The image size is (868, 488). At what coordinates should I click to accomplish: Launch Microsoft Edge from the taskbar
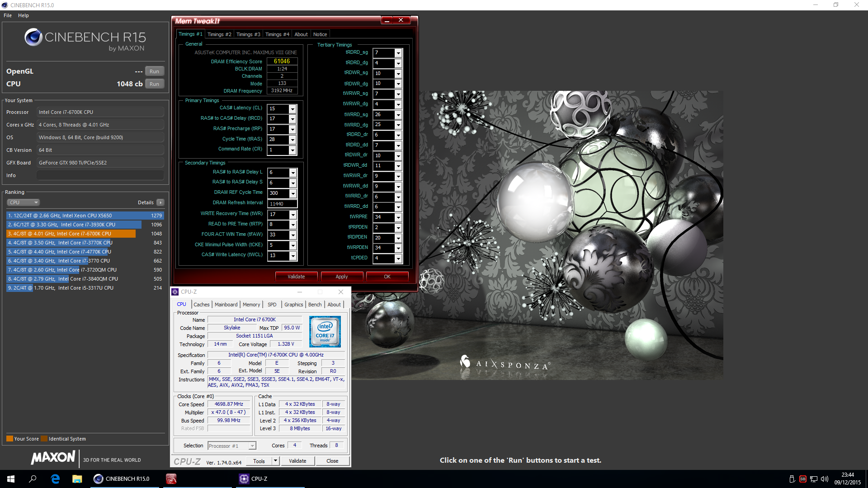[x=55, y=479]
